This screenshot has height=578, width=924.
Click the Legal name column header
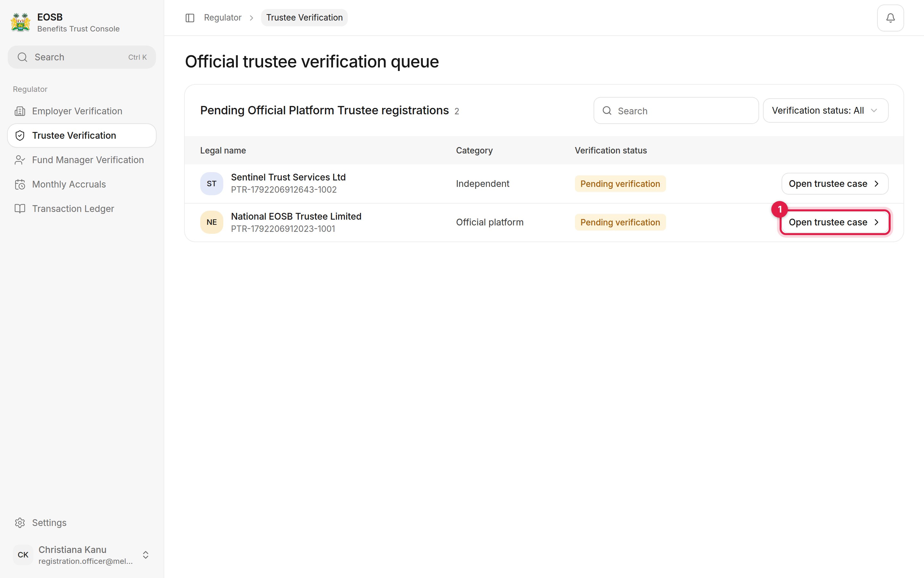coord(223,151)
